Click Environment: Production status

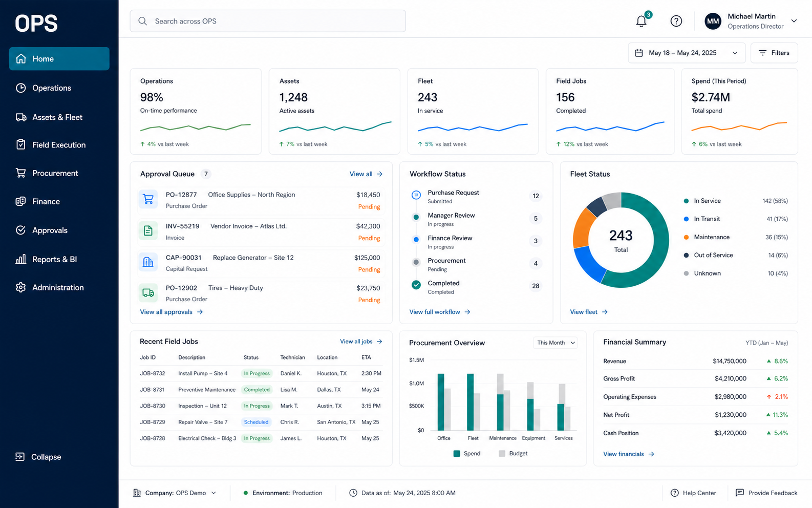point(283,493)
